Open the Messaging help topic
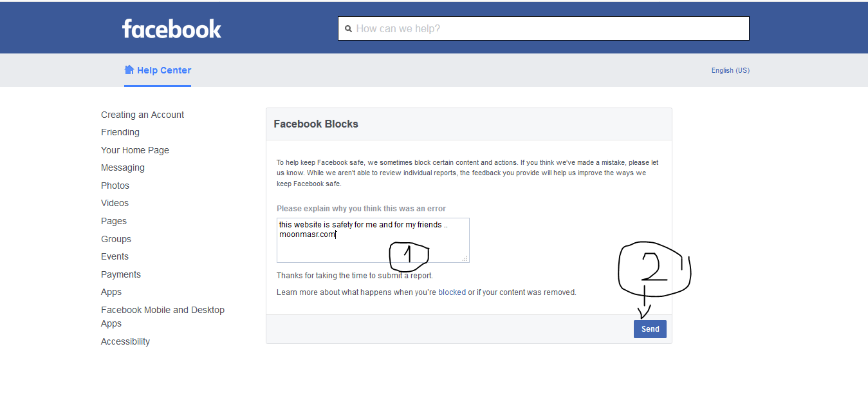The height and width of the screenshot is (400, 868). click(123, 167)
